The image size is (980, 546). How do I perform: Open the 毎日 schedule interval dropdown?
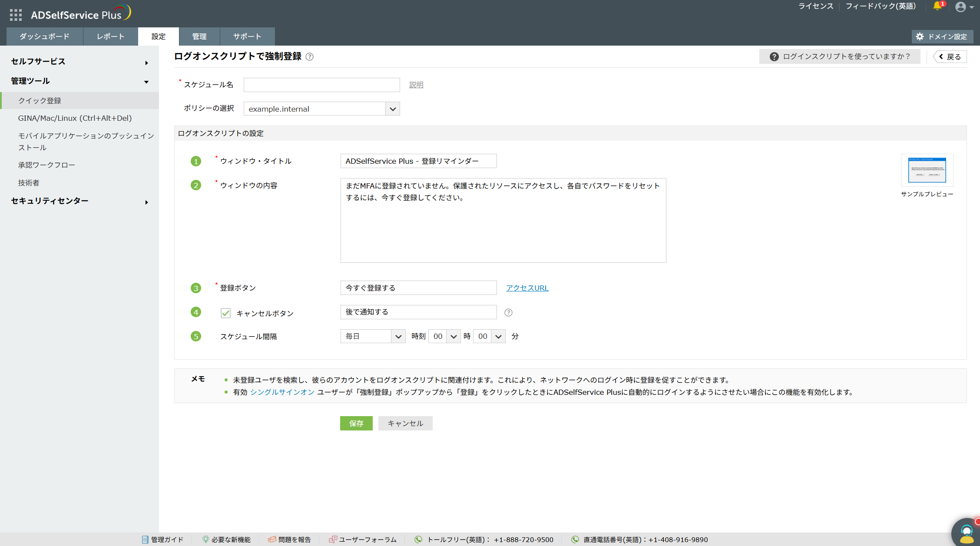373,337
